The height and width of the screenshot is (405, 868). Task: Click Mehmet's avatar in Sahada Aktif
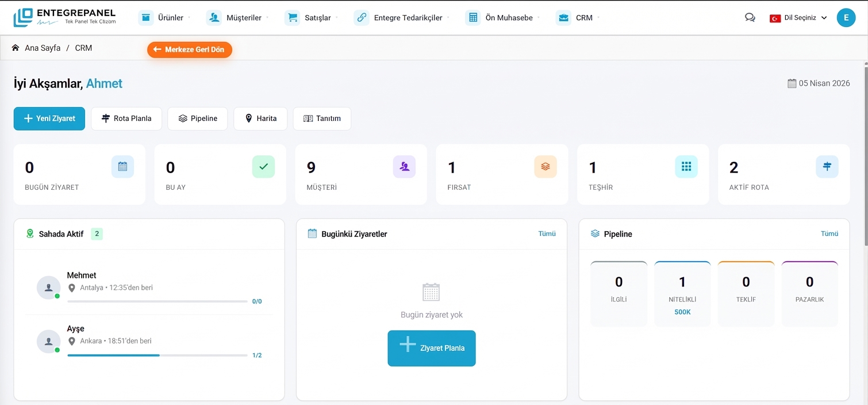click(48, 287)
